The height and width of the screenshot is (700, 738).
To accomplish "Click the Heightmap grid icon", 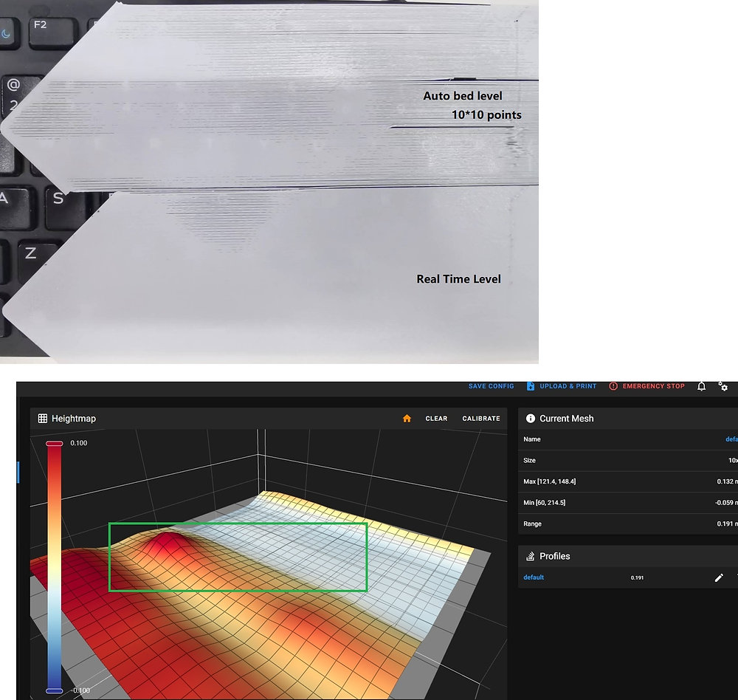I will 42,418.
